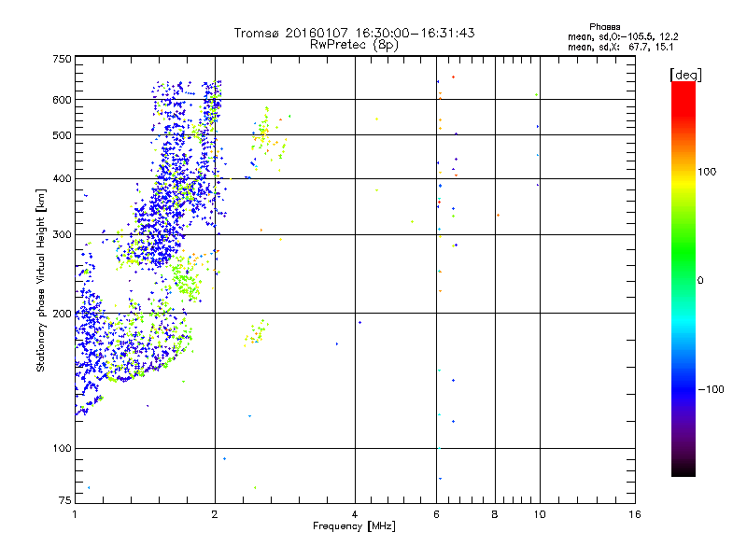
Task: Click the y-axis tick label "750"
Action: pyautogui.click(x=62, y=59)
